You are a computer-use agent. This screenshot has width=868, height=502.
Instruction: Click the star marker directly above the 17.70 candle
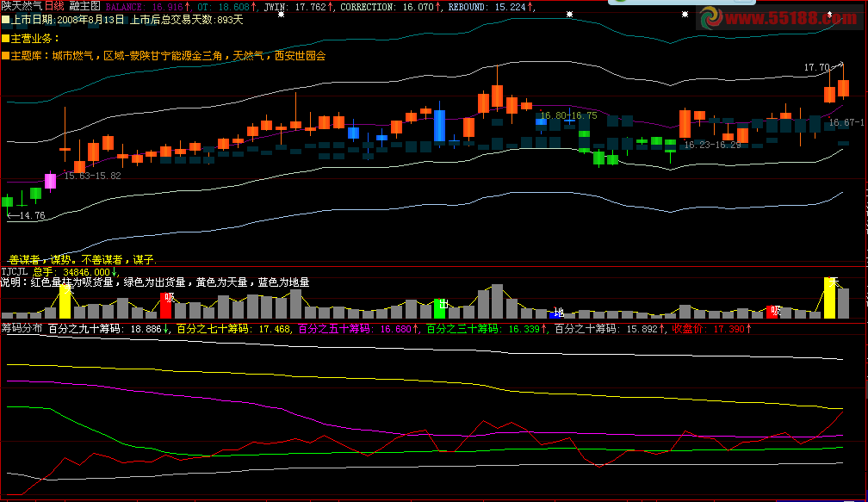pyautogui.click(x=829, y=15)
